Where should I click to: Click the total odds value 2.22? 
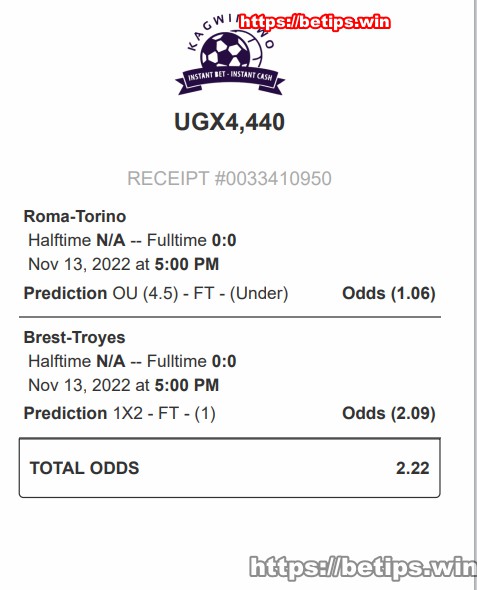[413, 468]
